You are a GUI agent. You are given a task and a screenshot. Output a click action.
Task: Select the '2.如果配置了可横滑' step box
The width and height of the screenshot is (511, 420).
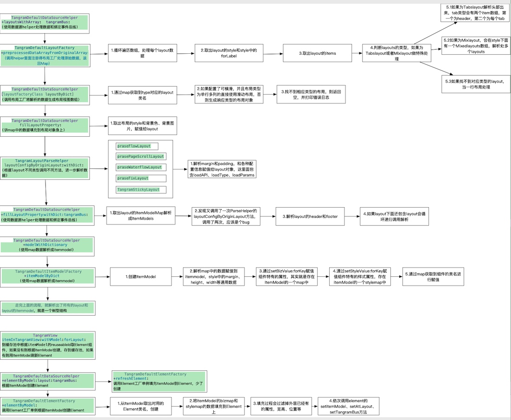click(x=229, y=95)
